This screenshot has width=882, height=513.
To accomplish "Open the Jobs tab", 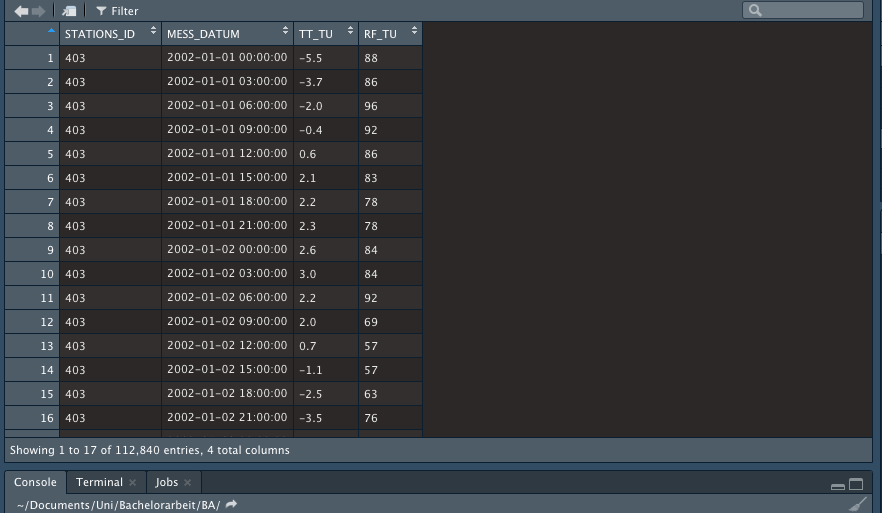I will tap(166, 482).
